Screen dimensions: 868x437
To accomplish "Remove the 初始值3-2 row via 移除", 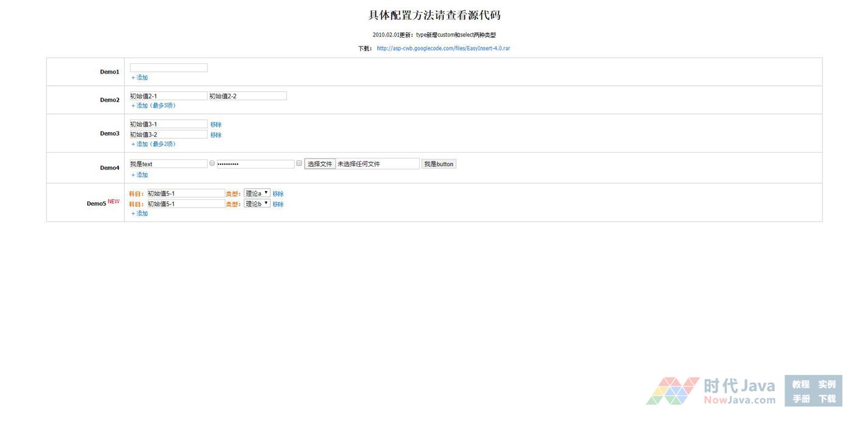I will tap(216, 135).
